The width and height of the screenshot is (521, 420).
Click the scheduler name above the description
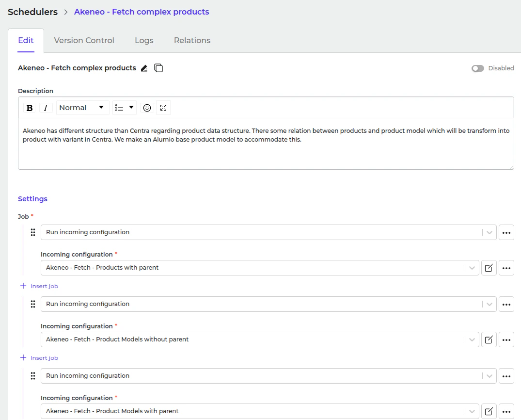pyautogui.click(x=77, y=68)
